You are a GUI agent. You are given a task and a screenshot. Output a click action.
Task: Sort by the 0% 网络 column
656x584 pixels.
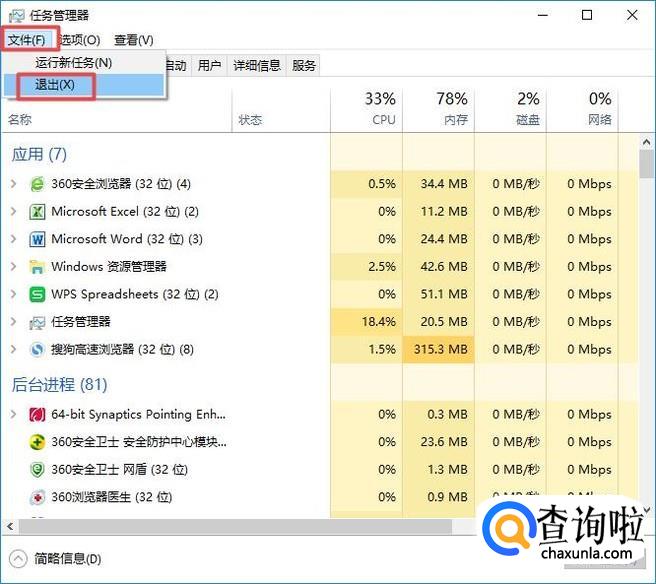[x=582, y=110]
